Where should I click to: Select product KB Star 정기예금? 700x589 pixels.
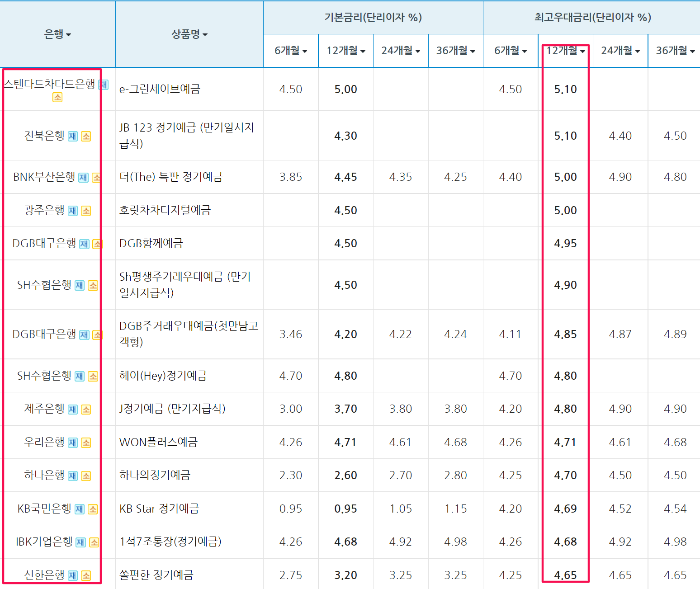159,509
